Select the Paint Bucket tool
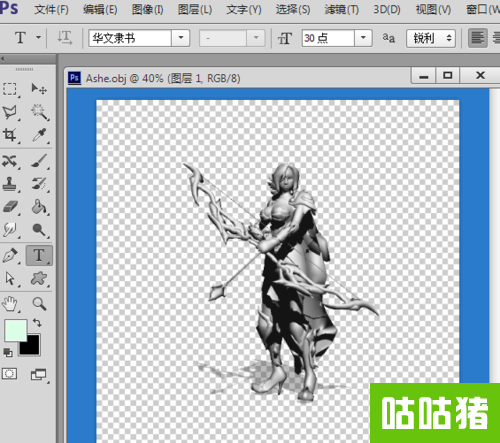Image resolution: width=500 pixels, height=443 pixels. [x=39, y=207]
